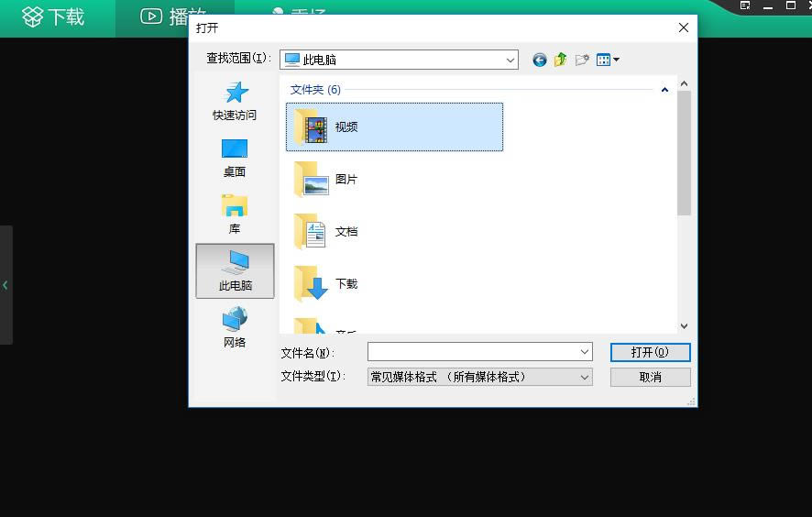This screenshot has height=517, width=812.
Task: Select 此电脑 in the places bar
Action: (236, 271)
